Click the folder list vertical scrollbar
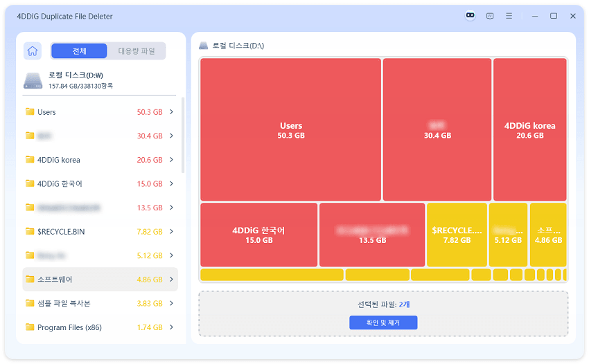Viewport: 589px width, 364px height. click(x=183, y=135)
